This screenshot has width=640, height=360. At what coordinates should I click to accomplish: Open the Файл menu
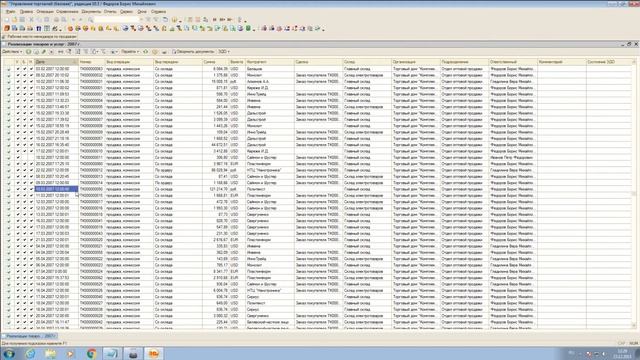click(x=10, y=12)
